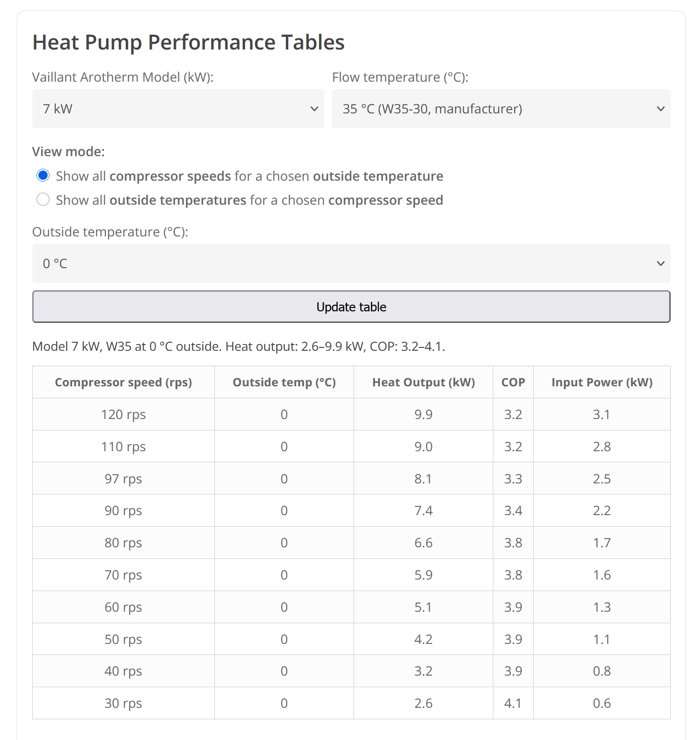Click the Model 7 kW summary text
The height and width of the screenshot is (740, 700).
click(x=238, y=346)
